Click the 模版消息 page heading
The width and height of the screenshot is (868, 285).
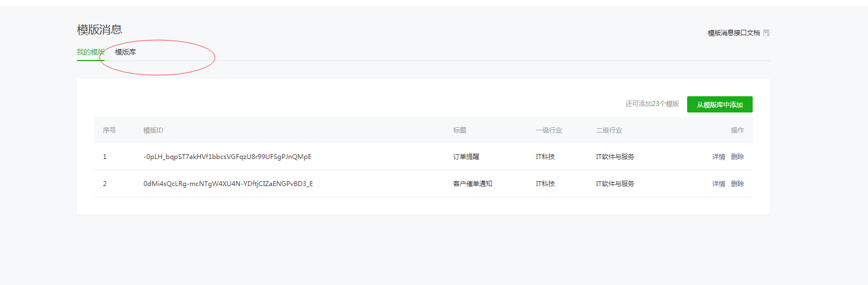(x=99, y=30)
